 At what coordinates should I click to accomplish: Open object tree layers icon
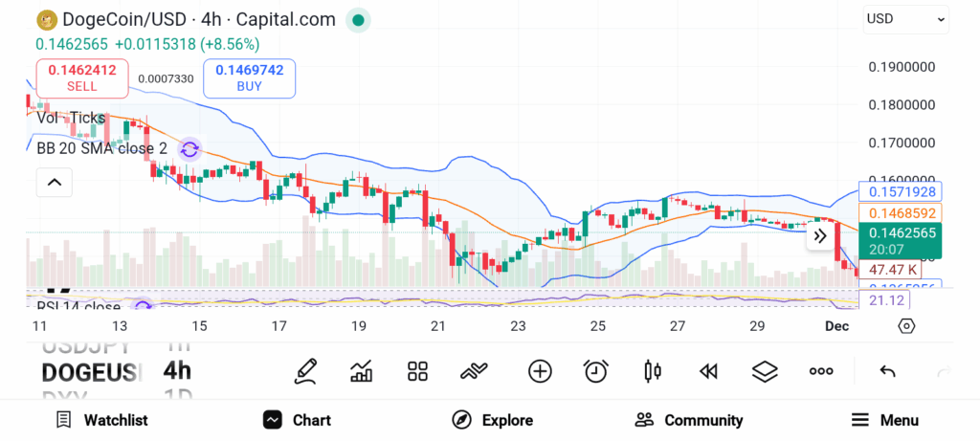point(765,371)
